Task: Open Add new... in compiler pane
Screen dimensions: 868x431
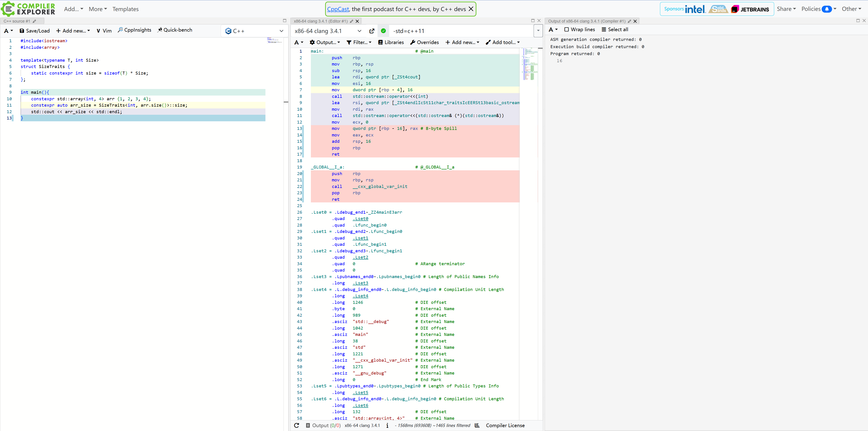Action: pyautogui.click(x=462, y=42)
